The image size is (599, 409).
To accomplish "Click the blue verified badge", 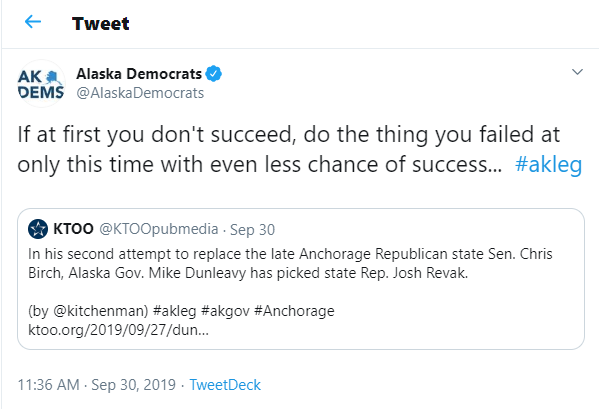I will pos(214,74).
